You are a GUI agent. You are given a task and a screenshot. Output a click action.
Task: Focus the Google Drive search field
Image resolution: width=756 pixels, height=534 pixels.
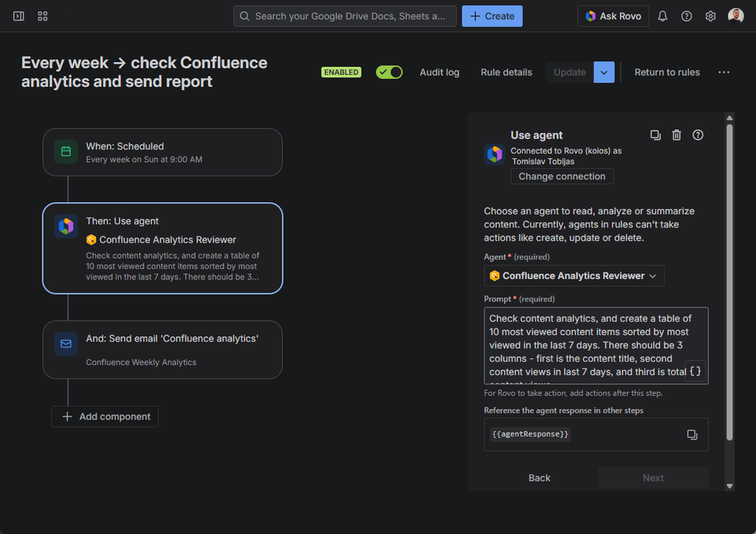[345, 17]
